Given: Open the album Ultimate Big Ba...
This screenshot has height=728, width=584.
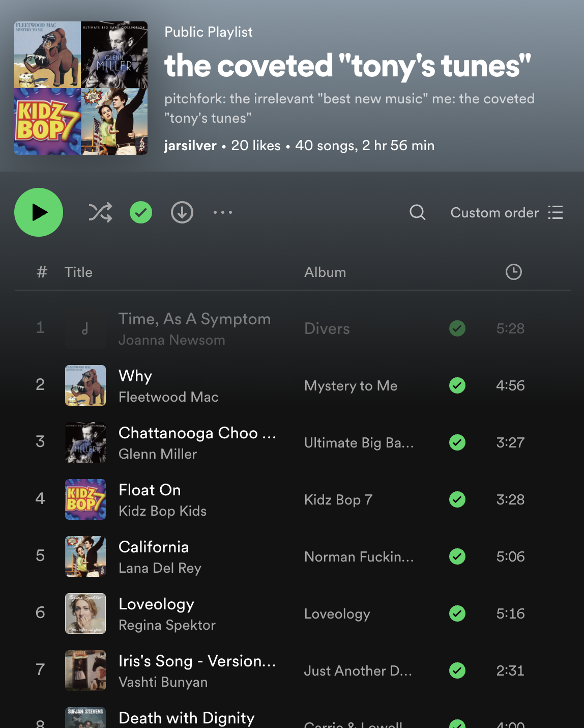Looking at the screenshot, I should click(x=359, y=443).
